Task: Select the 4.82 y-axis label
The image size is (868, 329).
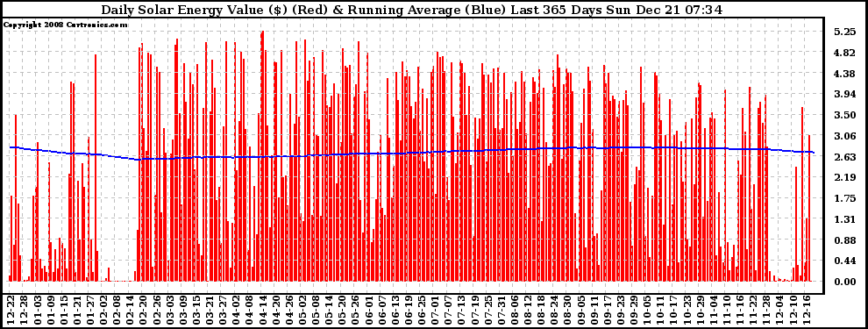Action: pos(844,54)
